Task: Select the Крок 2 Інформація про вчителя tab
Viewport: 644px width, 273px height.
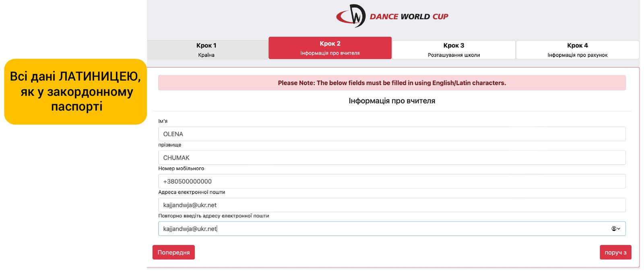Action: tap(330, 48)
